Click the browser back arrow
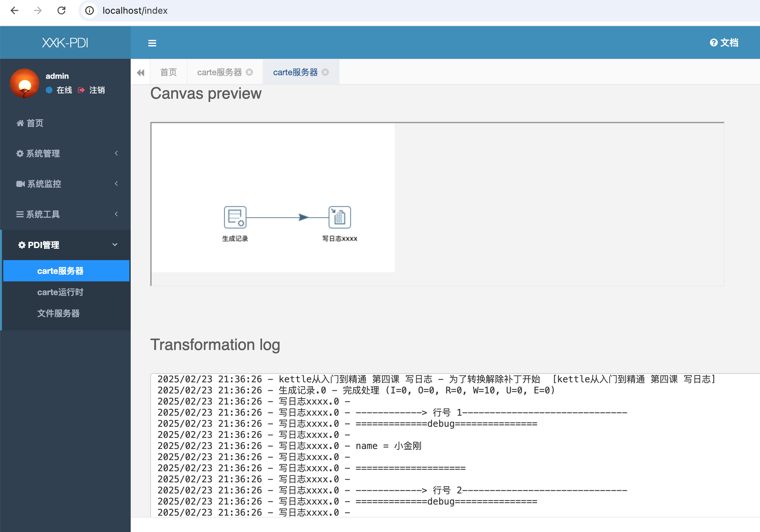The height and width of the screenshot is (532, 760). tap(15, 10)
